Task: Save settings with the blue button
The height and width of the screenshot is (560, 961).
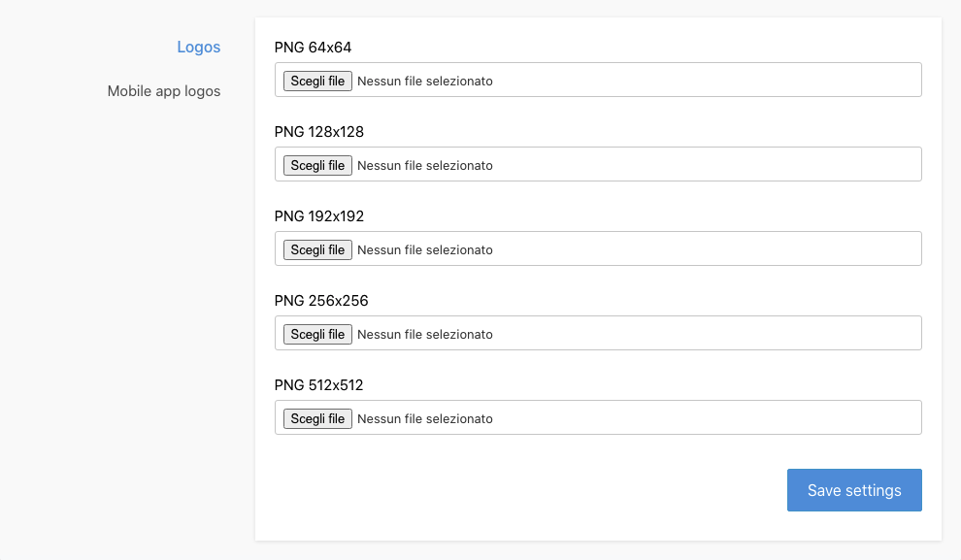Action: click(x=853, y=490)
